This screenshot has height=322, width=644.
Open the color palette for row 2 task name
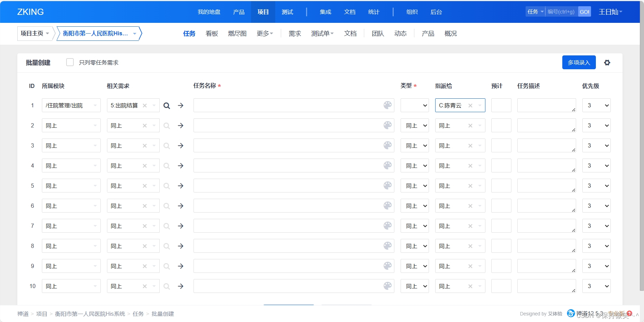click(x=388, y=125)
